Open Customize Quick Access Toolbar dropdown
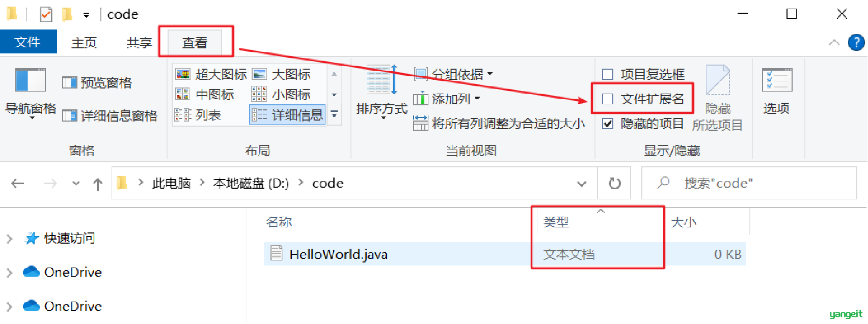 click(x=87, y=15)
